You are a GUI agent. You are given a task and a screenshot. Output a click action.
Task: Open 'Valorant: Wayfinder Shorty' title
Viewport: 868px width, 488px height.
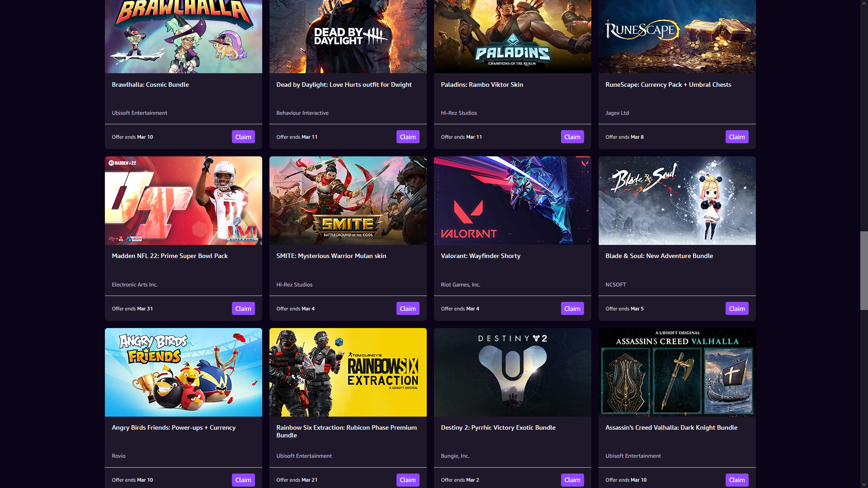[x=481, y=256]
